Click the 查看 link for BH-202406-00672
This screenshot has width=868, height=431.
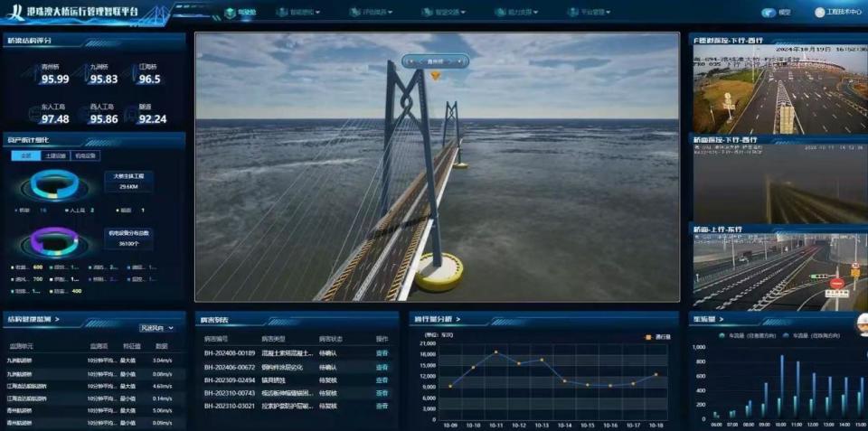(x=382, y=367)
